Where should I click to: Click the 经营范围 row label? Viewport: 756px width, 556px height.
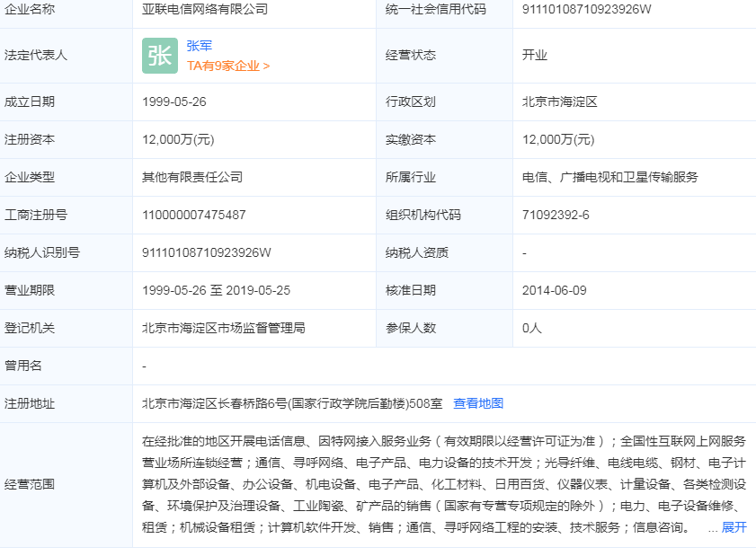pyautogui.click(x=30, y=484)
